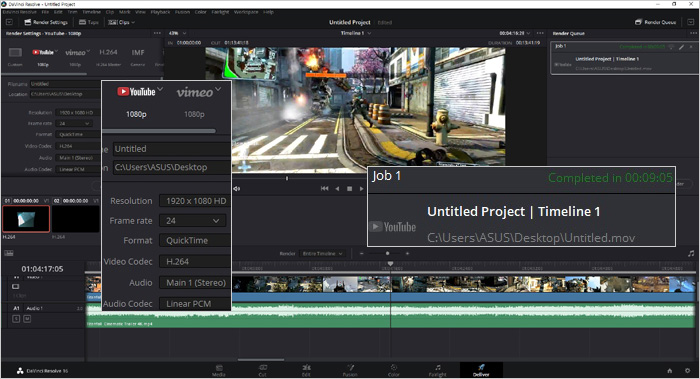Image resolution: width=700 pixels, height=379 pixels.
Task: Switch to the Media page
Action: tap(219, 371)
